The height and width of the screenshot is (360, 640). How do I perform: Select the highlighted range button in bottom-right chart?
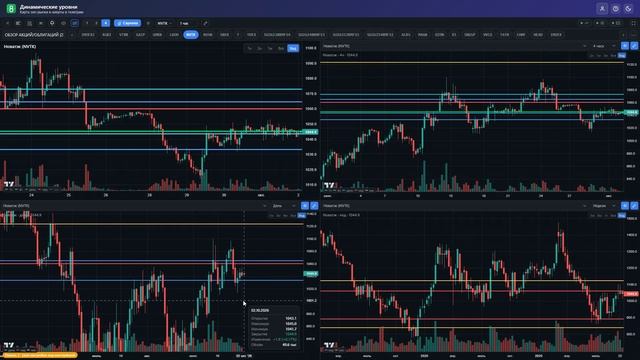coord(621,215)
